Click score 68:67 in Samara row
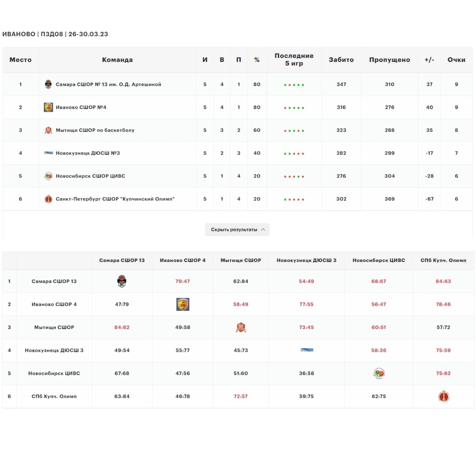Viewport: 476px width, 476px height. point(379,281)
